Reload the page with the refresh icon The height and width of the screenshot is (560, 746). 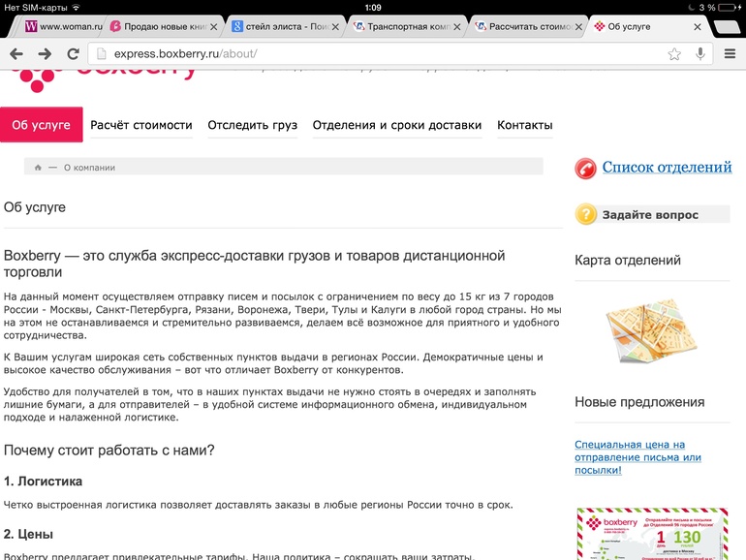click(73, 53)
